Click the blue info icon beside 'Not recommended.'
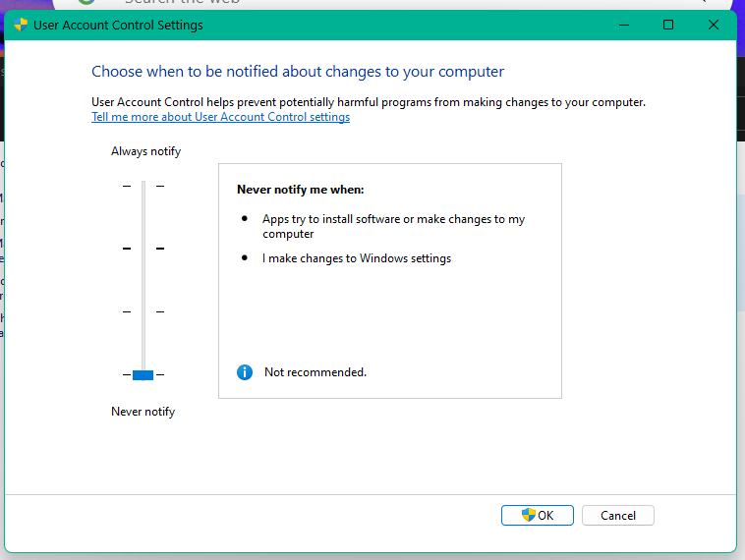 pos(245,372)
